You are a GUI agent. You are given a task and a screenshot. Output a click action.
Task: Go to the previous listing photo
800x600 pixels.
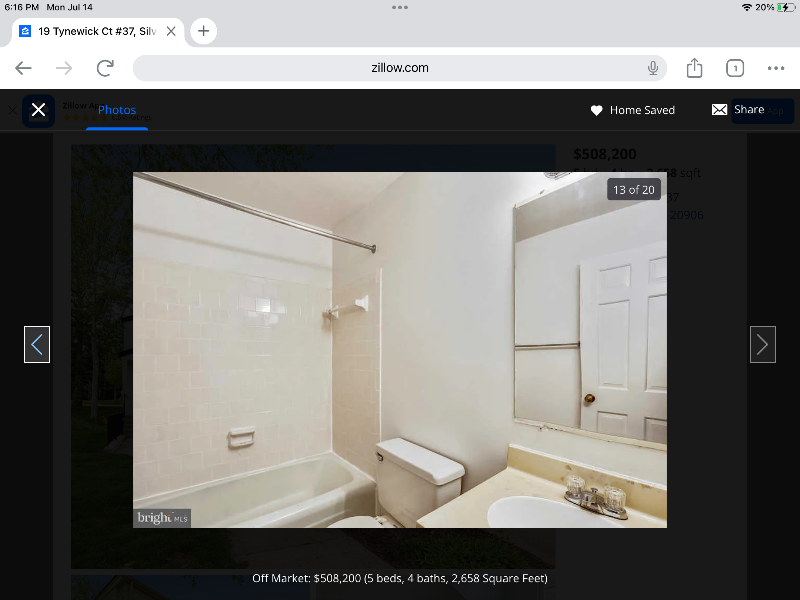pos(37,344)
